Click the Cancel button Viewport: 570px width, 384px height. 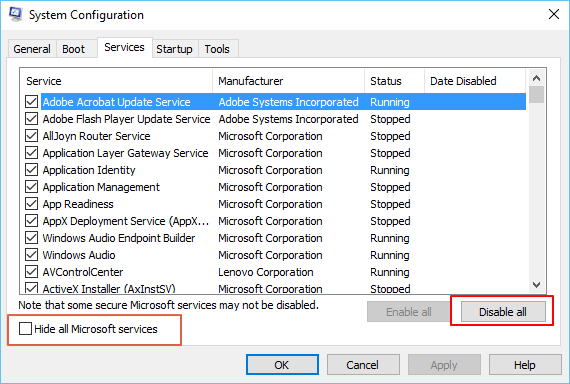pyautogui.click(x=363, y=365)
